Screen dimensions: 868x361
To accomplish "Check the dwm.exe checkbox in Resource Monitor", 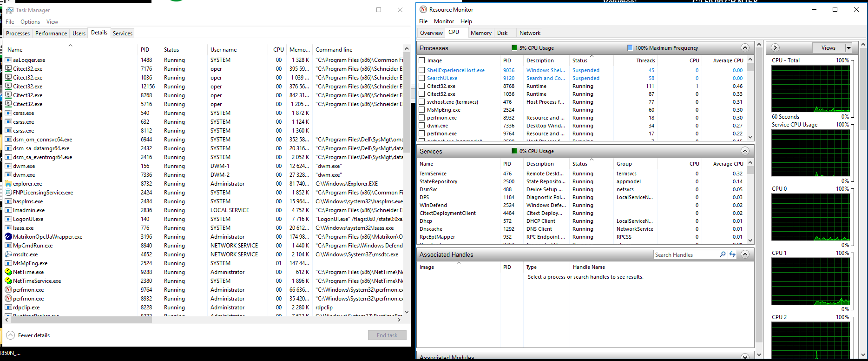I will point(422,126).
